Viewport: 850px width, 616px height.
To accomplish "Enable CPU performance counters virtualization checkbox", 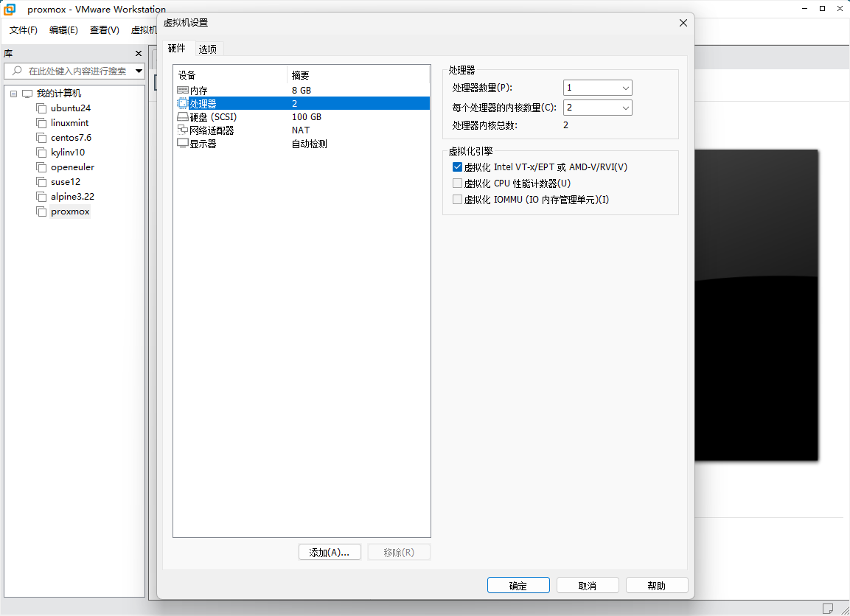I will [x=457, y=183].
